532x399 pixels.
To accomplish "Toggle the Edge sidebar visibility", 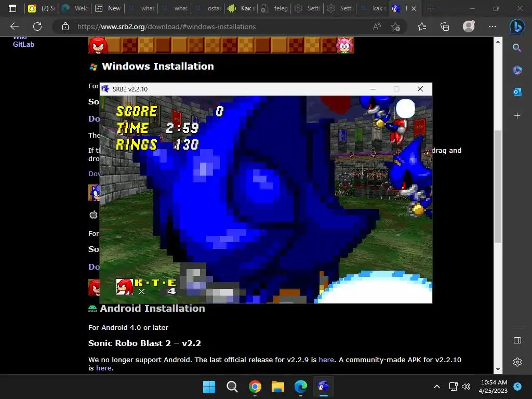I will click(x=517, y=340).
